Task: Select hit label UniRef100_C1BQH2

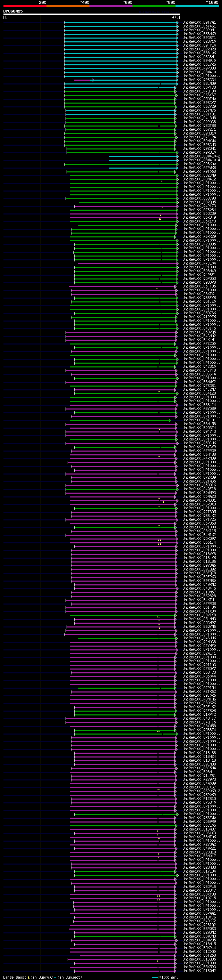Action: (199, 971)
